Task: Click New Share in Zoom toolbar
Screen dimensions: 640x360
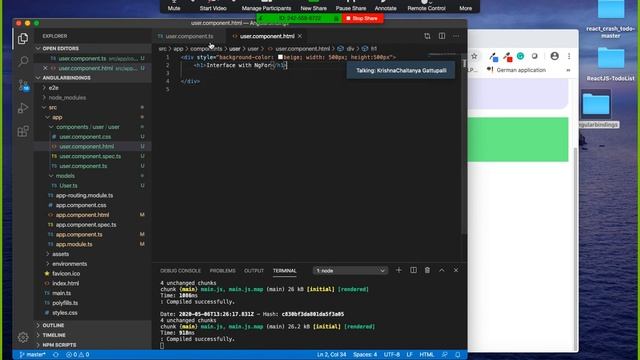Action: click(x=313, y=6)
